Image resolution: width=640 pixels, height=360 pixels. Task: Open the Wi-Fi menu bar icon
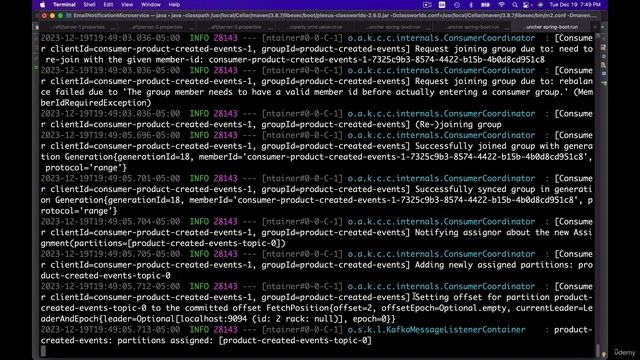point(501,5)
